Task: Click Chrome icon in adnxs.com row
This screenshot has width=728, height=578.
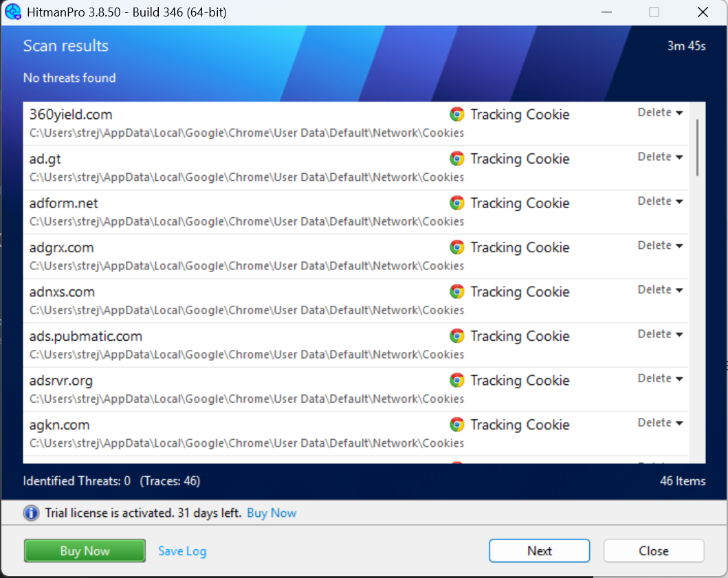Action: tap(457, 291)
